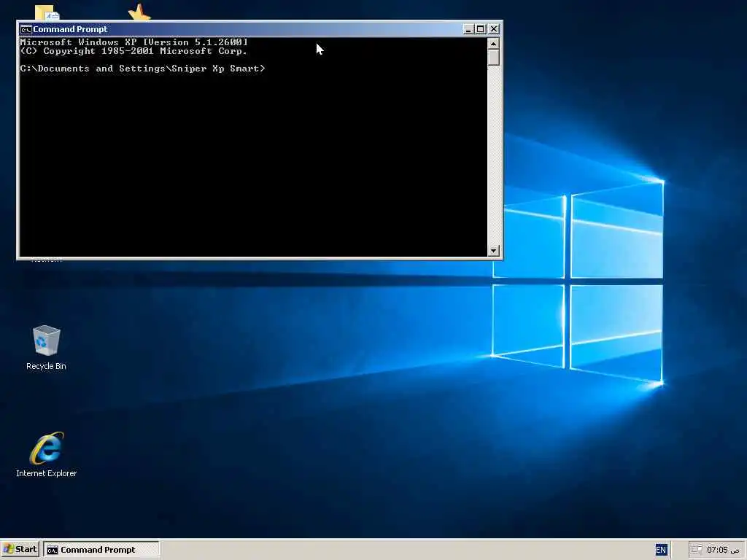The height and width of the screenshot is (560, 747).
Task: Open the Recycle Bin desktop icon
Action: click(x=46, y=347)
